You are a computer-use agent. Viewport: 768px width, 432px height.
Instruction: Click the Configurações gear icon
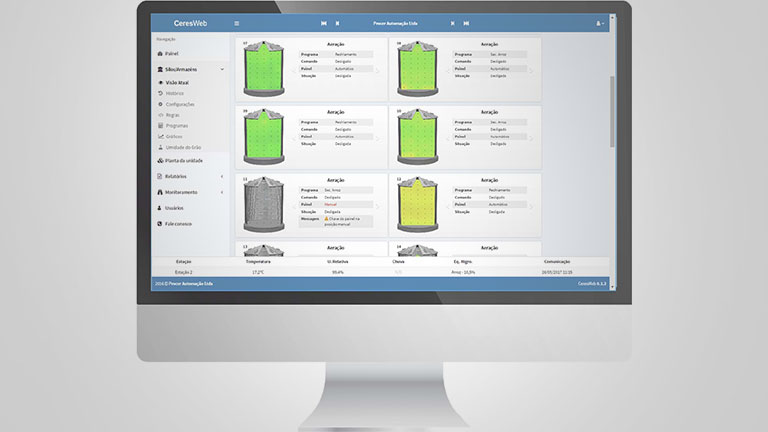[x=160, y=104]
